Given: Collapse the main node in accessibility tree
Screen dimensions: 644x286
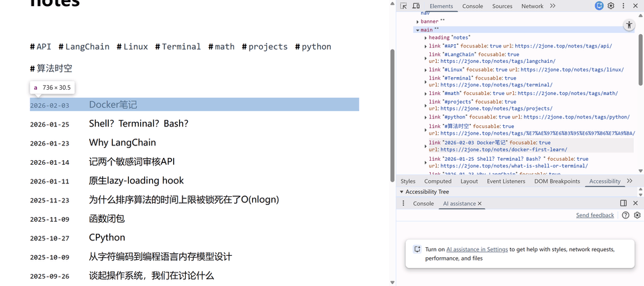Looking at the screenshot, I should tap(417, 30).
